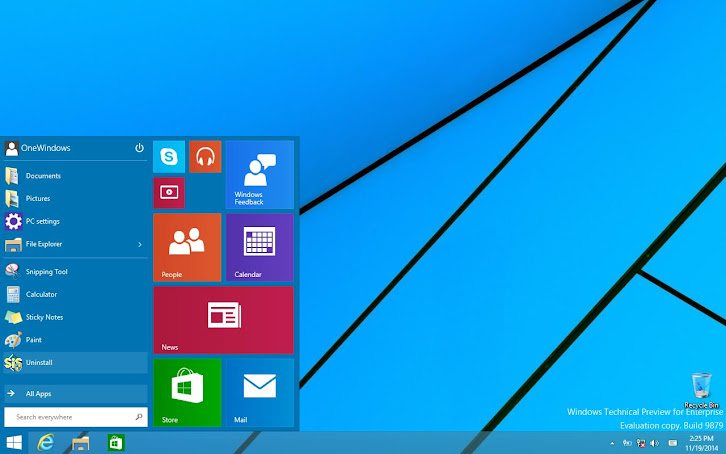Expand the File Explorer jump list arrow

[140, 244]
